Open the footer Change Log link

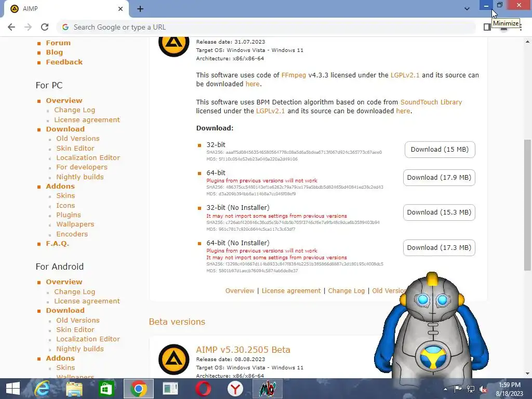(x=347, y=291)
